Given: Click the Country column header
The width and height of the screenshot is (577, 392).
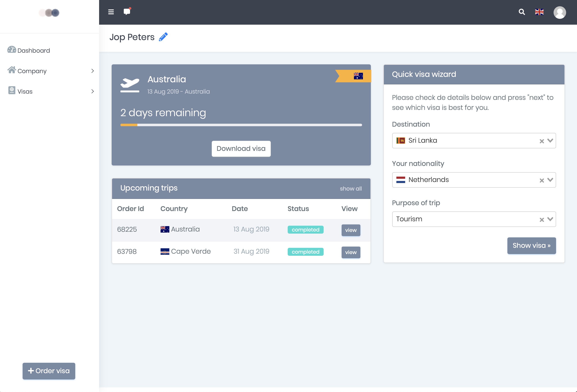Looking at the screenshot, I should [x=174, y=209].
